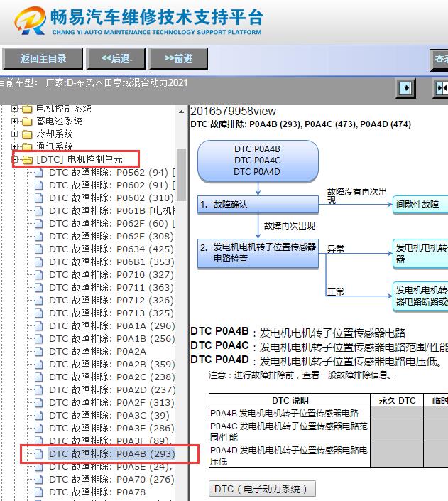The image size is (448, 501).
Task: Expand the 电机控制系统 folder node
Action: click(14, 109)
